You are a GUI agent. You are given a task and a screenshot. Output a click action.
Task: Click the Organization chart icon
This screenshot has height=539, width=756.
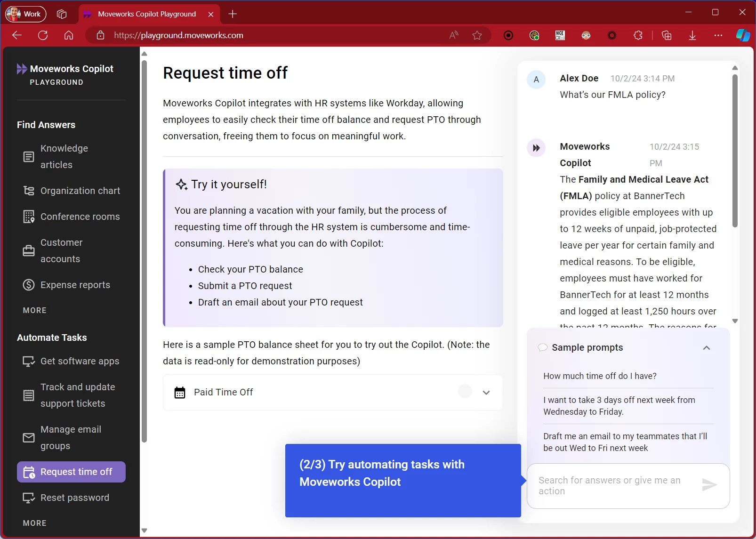point(29,191)
